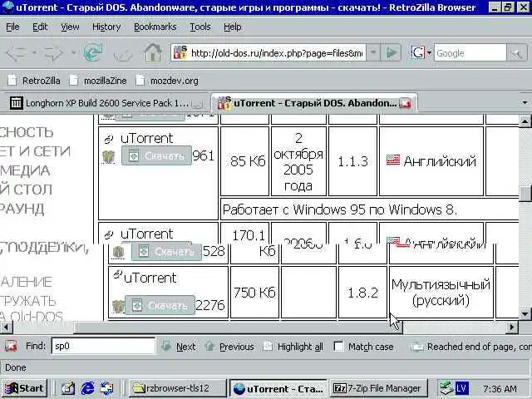Open the History menu
The width and height of the screenshot is (532, 399).
point(106,27)
